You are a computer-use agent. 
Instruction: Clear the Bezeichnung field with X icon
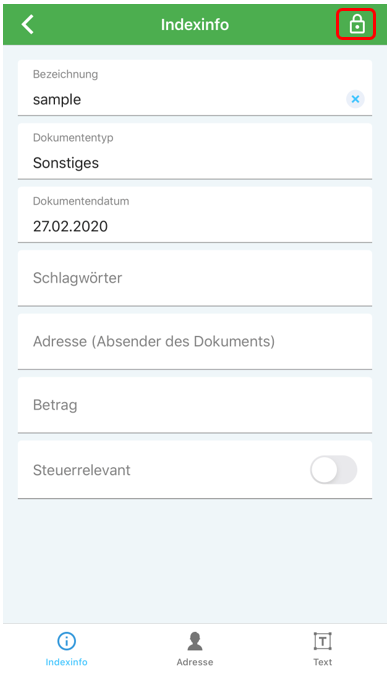(355, 99)
